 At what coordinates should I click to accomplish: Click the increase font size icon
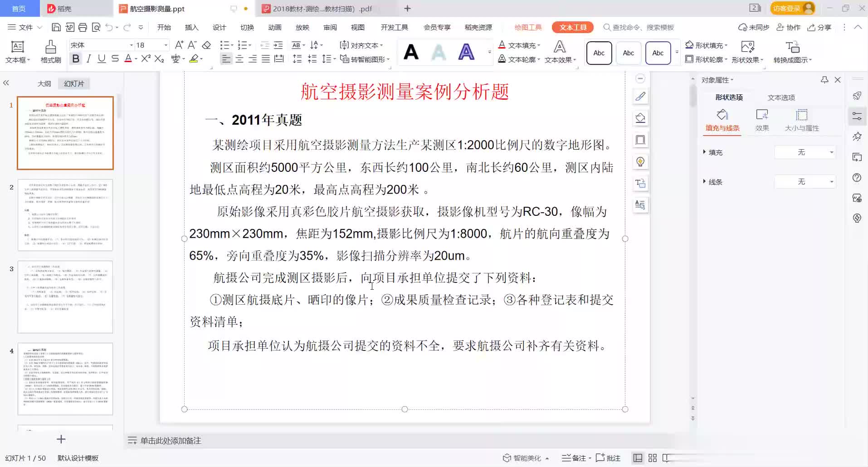(x=179, y=45)
